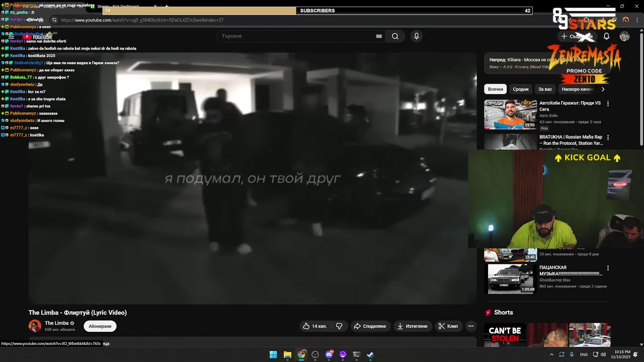
Task: Open the terminal app from taskbar
Action: (x=357, y=354)
